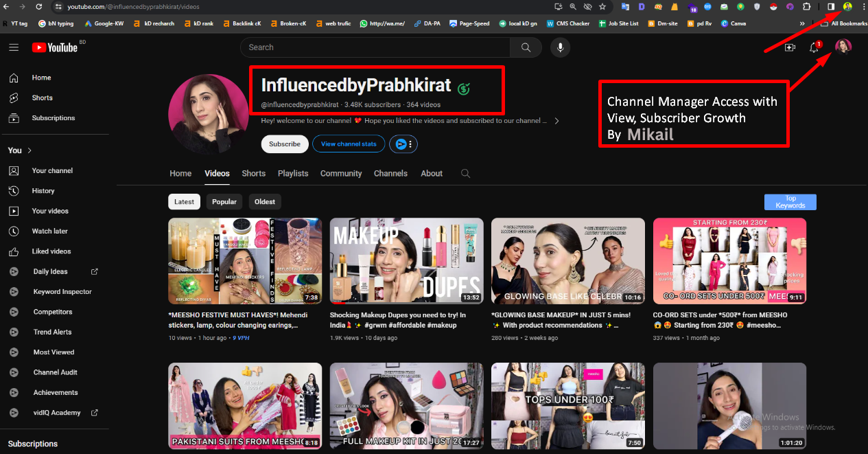Viewport: 868px width, 454px height.
Task: Open vidIQ options dropdown beside channel stats
Action: tap(410, 144)
